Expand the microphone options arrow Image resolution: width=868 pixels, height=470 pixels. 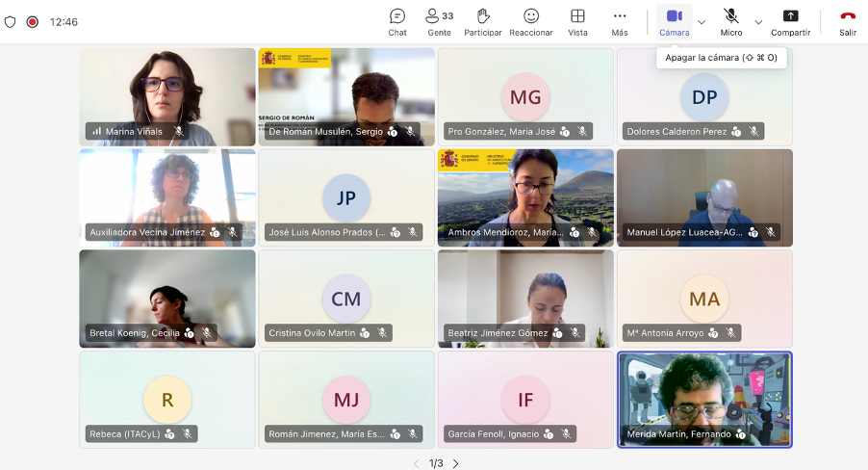758,22
